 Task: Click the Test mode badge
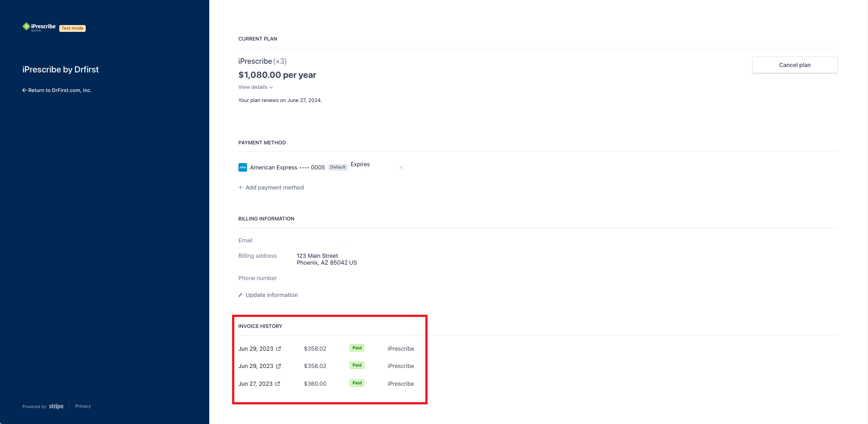point(72,28)
